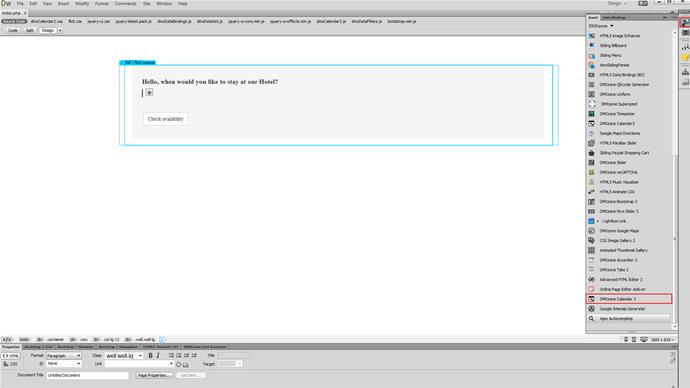This screenshot has height=388, width=690.
Task: Open the DMXzone category dropdown
Action: [601, 26]
